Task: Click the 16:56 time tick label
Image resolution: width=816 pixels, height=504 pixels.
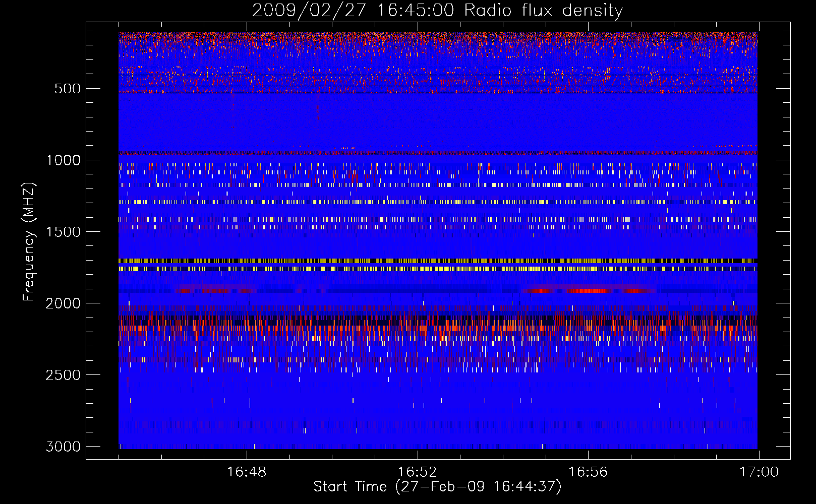Action: [588, 472]
